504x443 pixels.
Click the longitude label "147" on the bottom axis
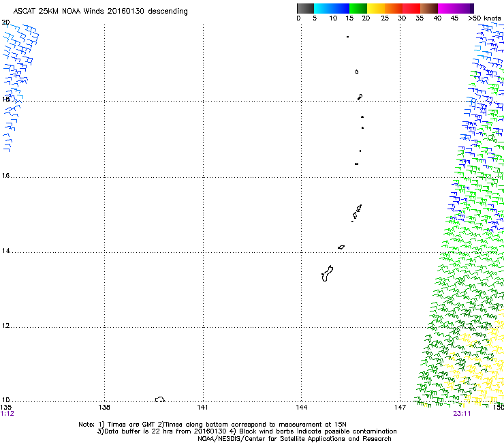(x=400, y=408)
